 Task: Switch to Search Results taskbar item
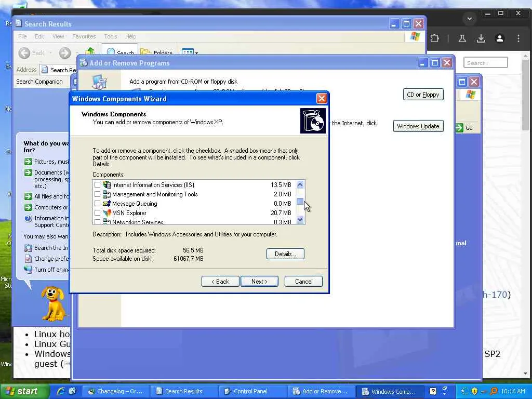183,392
